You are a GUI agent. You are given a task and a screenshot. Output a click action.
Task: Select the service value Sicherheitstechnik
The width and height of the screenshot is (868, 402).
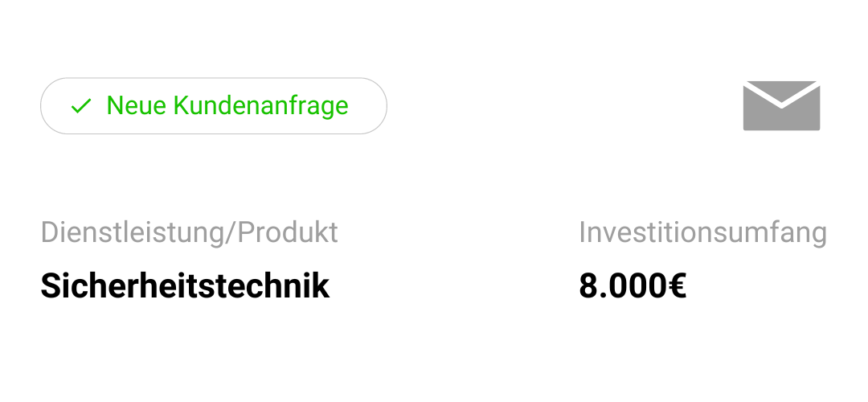[185, 286]
